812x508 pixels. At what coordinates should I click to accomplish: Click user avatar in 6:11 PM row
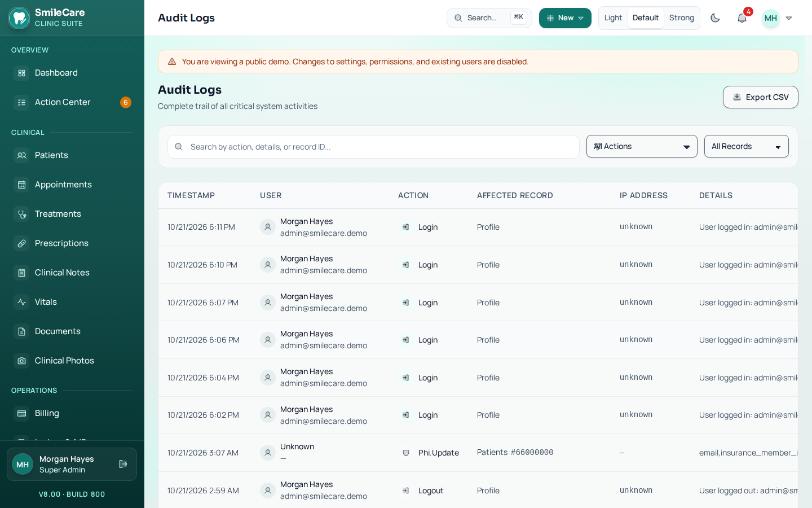pos(268,227)
